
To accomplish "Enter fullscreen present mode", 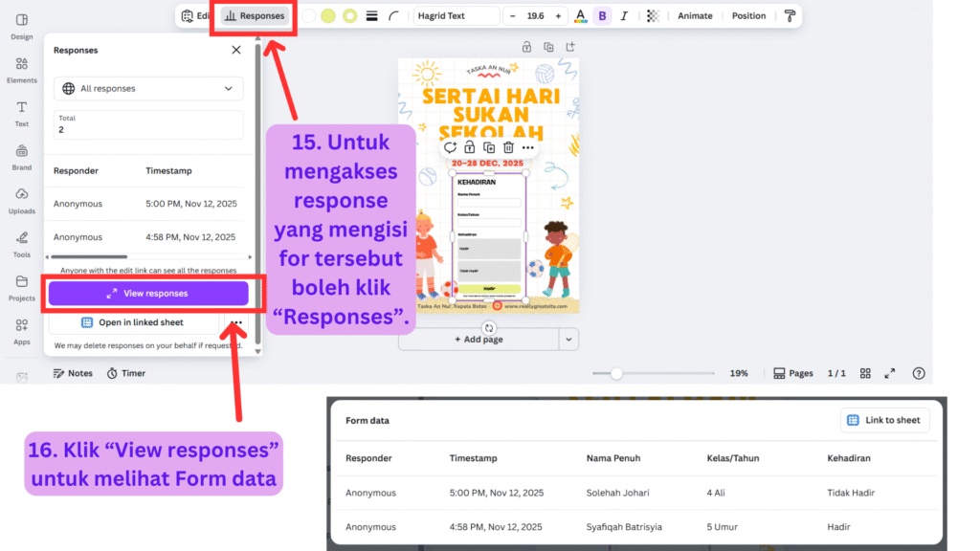I will (890, 373).
